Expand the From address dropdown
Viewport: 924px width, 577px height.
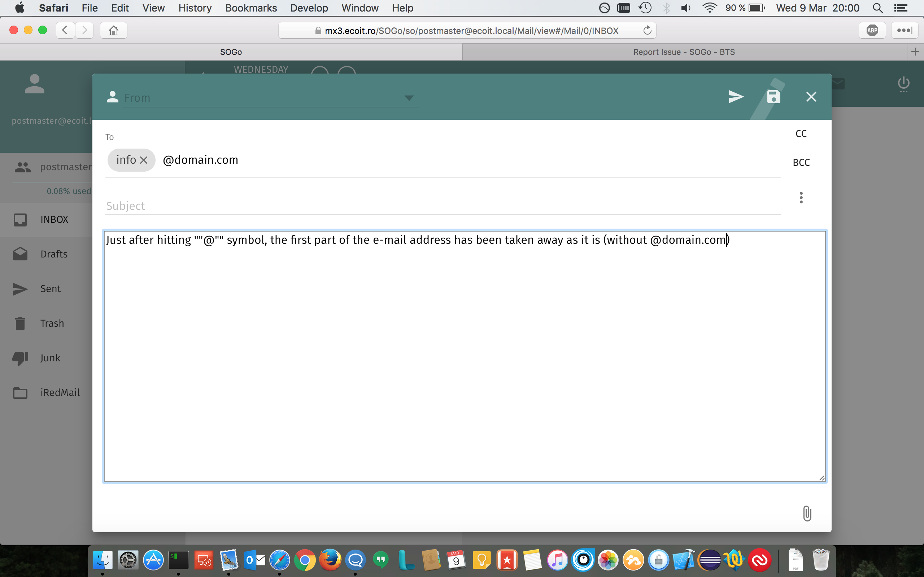(409, 98)
